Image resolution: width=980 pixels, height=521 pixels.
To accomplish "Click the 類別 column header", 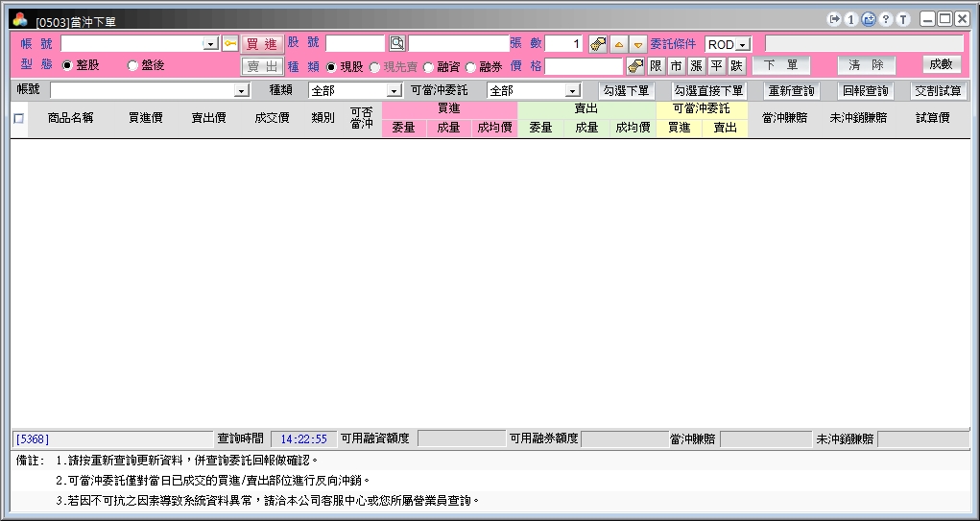I will 323,117.
